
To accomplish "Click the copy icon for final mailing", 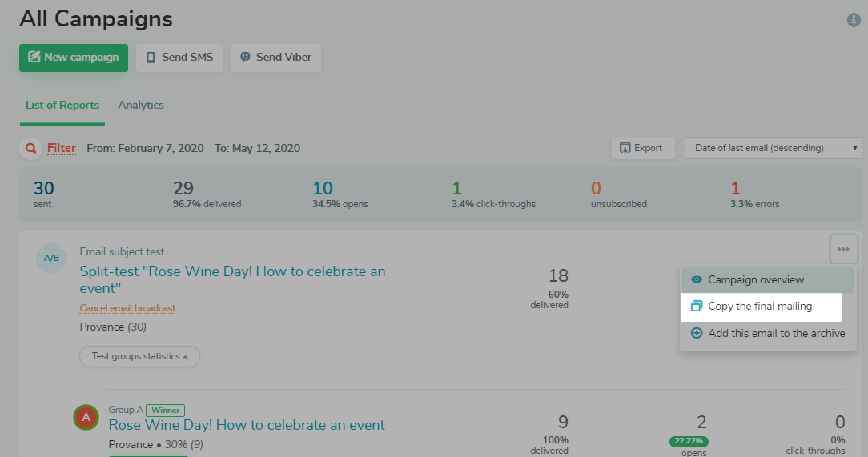I will tap(697, 306).
